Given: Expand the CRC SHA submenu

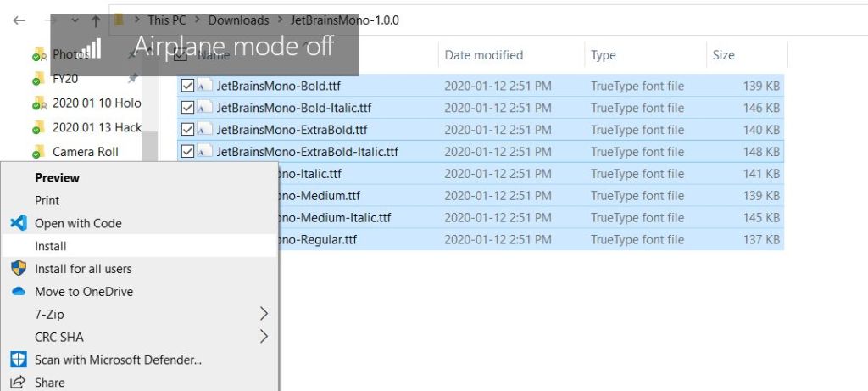Looking at the screenshot, I should click(x=263, y=337).
